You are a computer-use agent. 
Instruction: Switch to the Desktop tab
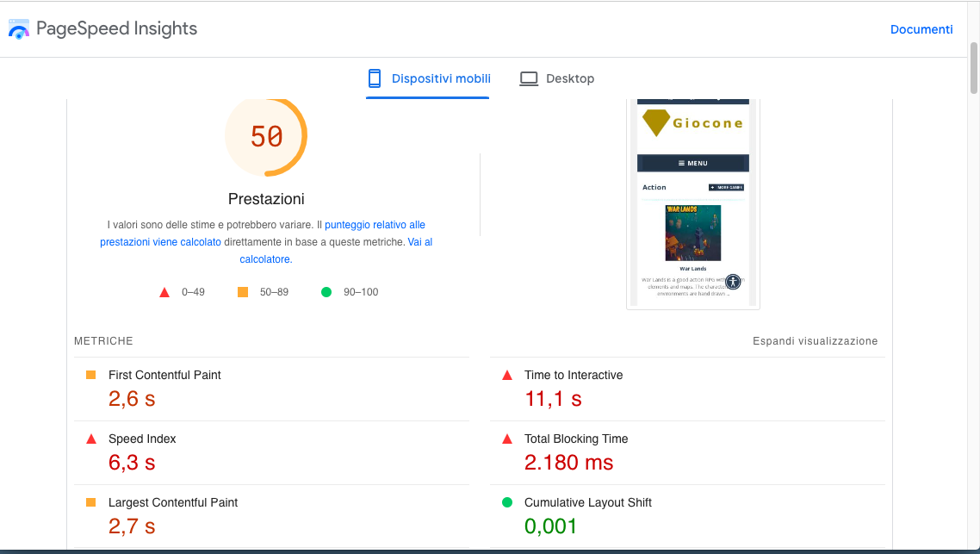557,78
